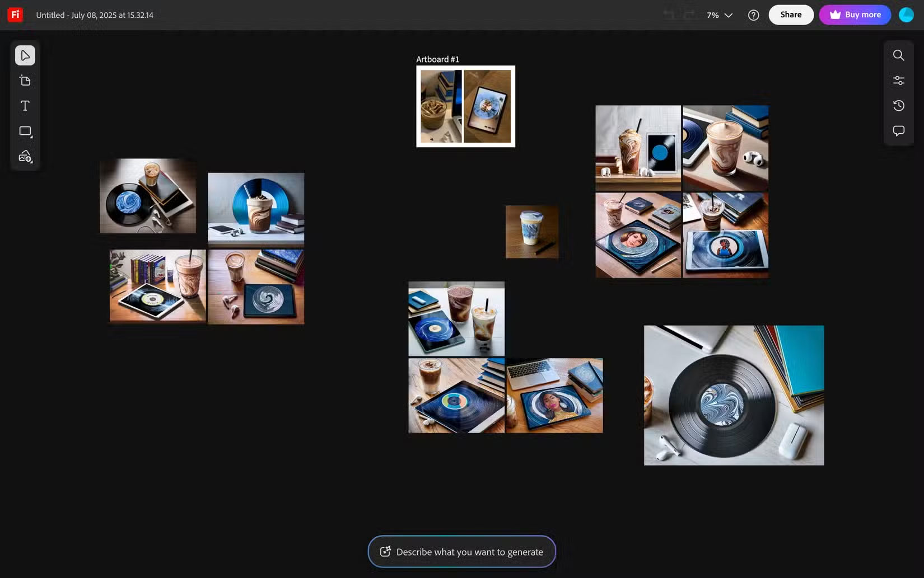
Task: Pick the Shape tool from left toolbar
Action: 25,131
